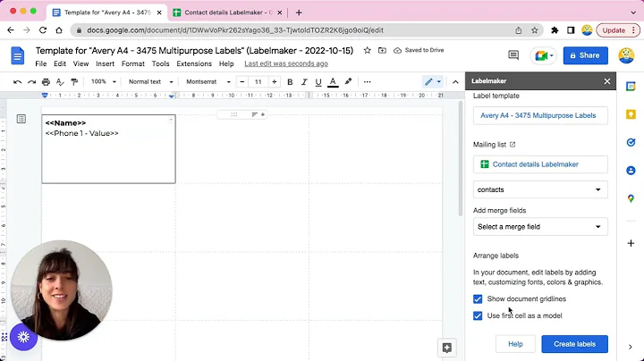The image size is (644, 361).
Task: Activate the paint format tool
Action: 74,82
